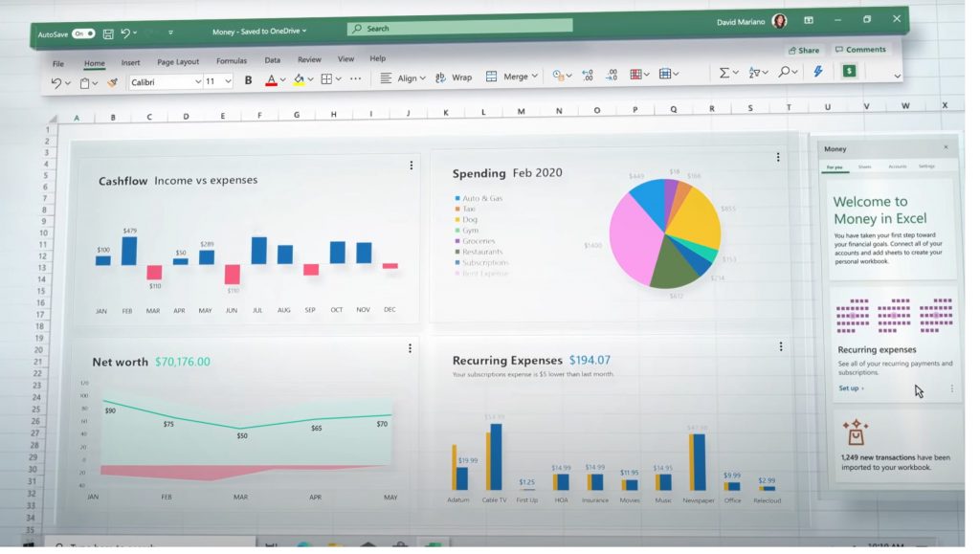
Task: Expand the font size dropdown
Action: pyautogui.click(x=228, y=82)
